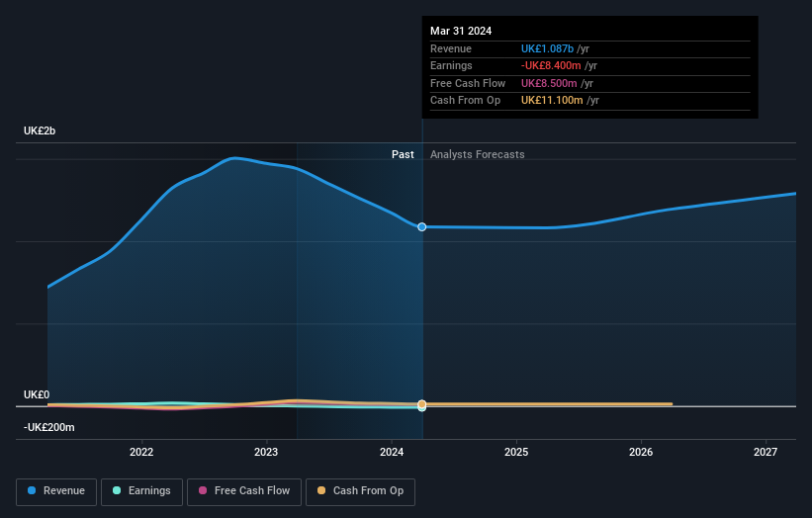Screen dimensions: 812x518
Task: Click the 2025 x-axis label
Action: (516, 452)
